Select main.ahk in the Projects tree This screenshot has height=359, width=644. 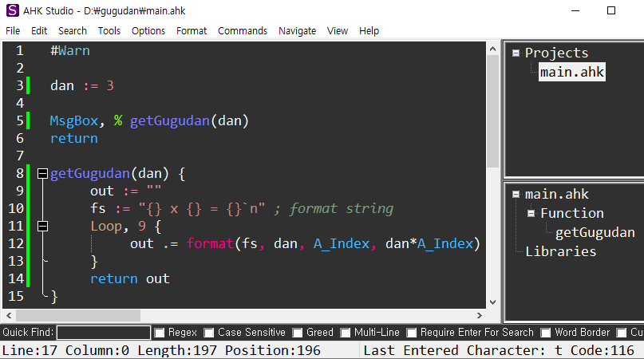(571, 73)
